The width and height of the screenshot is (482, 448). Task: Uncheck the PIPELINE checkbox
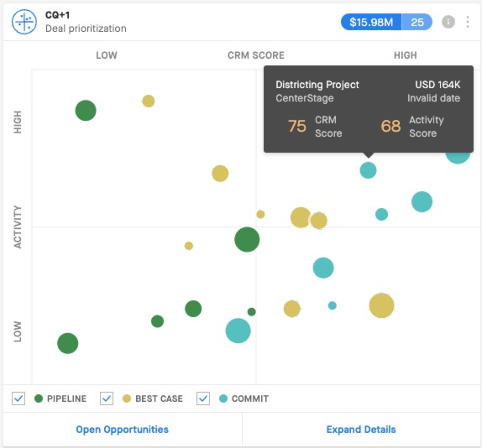pos(18,399)
